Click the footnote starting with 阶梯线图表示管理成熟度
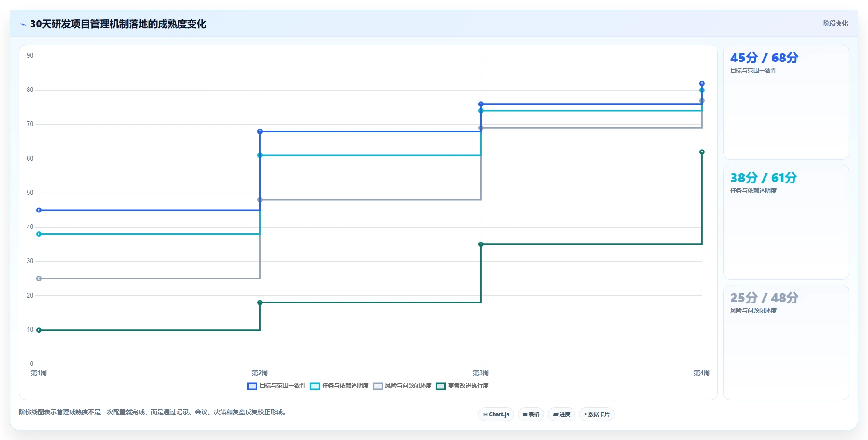The height and width of the screenshot is (440, 868). (x=153, y=412)
